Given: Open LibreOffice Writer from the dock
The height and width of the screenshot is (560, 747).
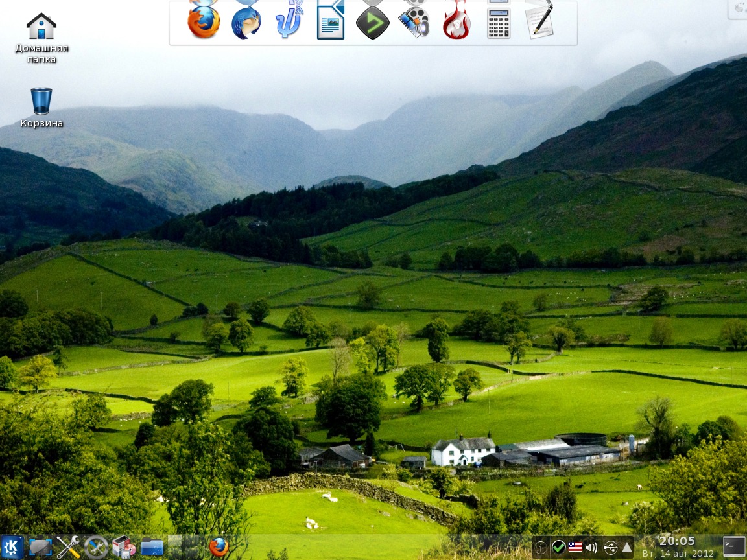Looking at the screenshot, I should (x=331, y=20).
